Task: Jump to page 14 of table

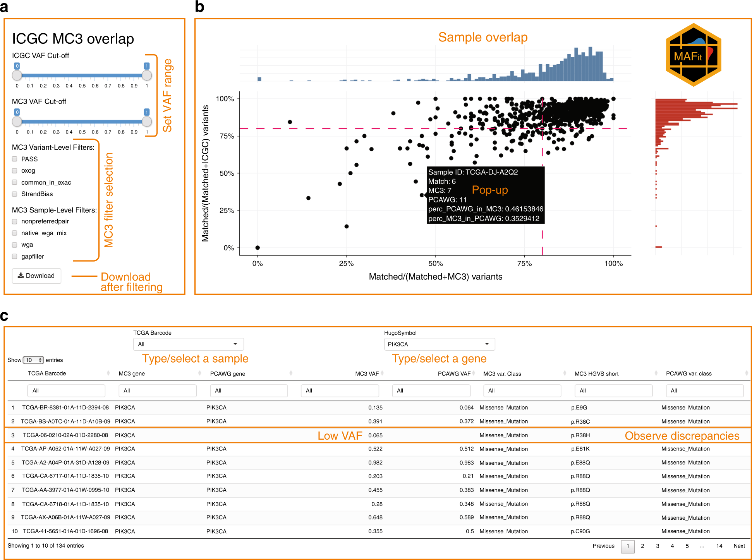Action: 719,546
